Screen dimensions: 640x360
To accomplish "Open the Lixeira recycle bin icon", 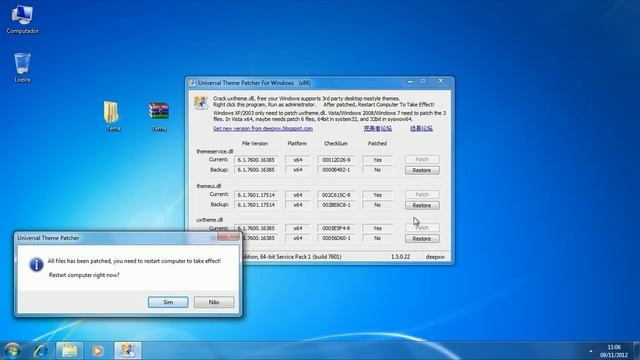I will click(22, 67).
